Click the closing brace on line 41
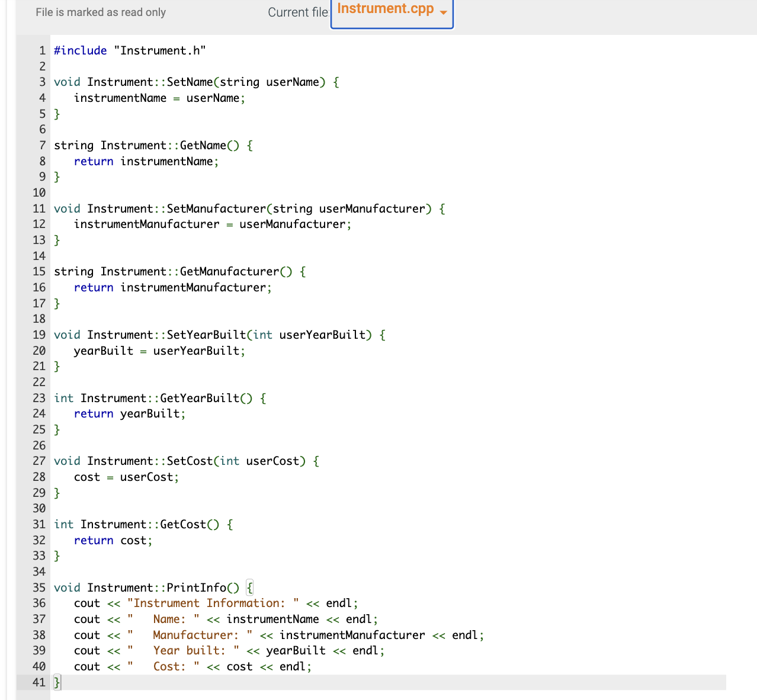Viewport: 757px width, 700px height. point(56,682)
